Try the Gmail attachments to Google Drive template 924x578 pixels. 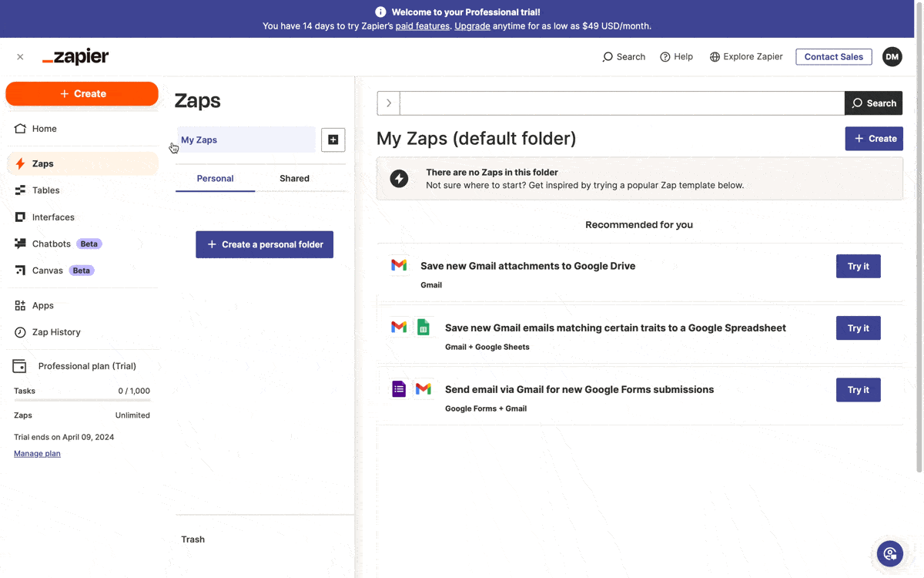[x=858, y=267]
